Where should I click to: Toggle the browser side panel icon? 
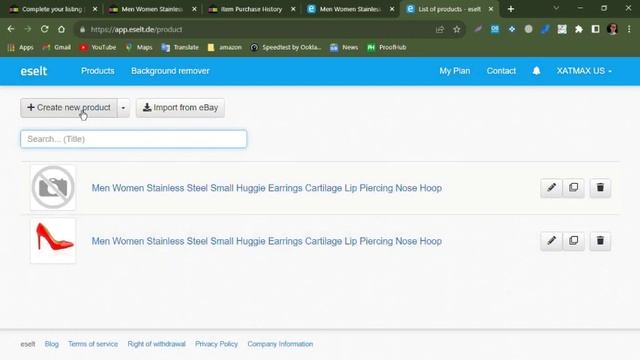[596, 29]
